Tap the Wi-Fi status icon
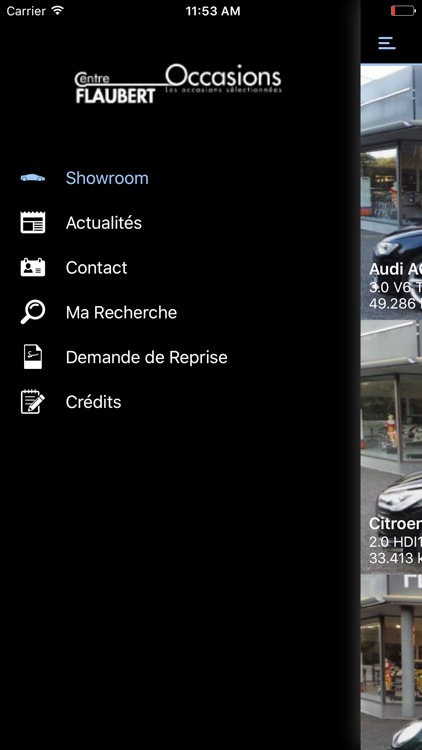This screenshot has width=422, height=750. click(57, 11)
